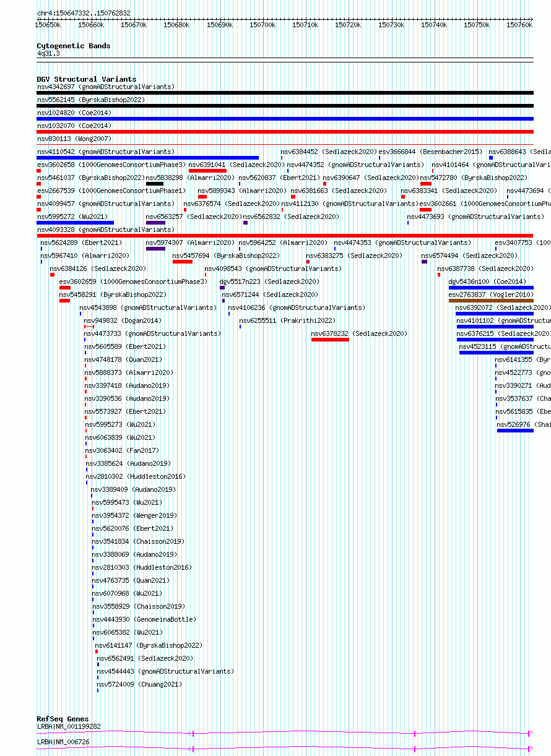Open nsv6383275 Sedlazeck2020 variant

(x=354, y=256)
